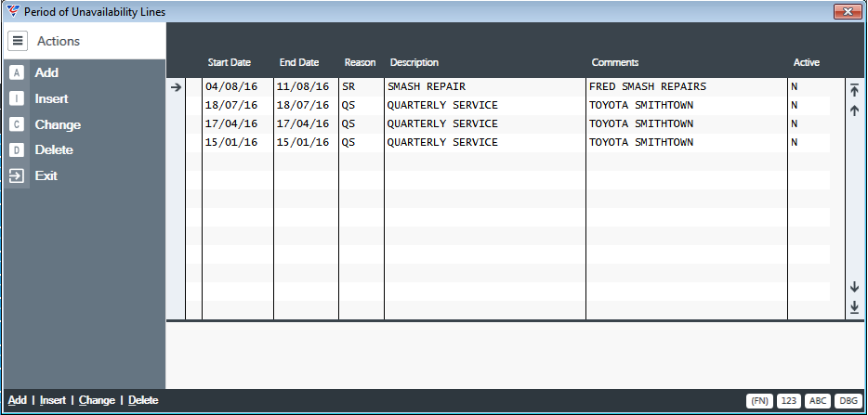Select Active N in the 17/04/16 row
The image size is (868, 415).
point(795,123)
